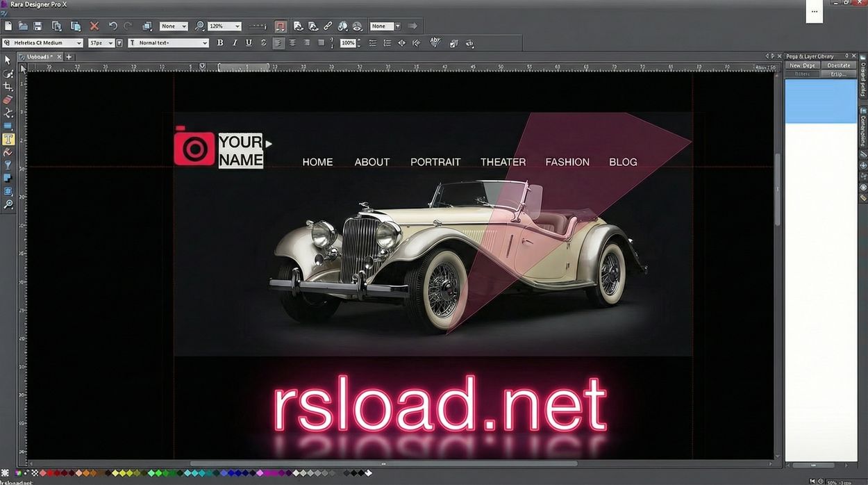The height and width of the screenshot is (485, 868).
Task: Click the link chain icon in toolbar
Action: [x=328, y=26]
